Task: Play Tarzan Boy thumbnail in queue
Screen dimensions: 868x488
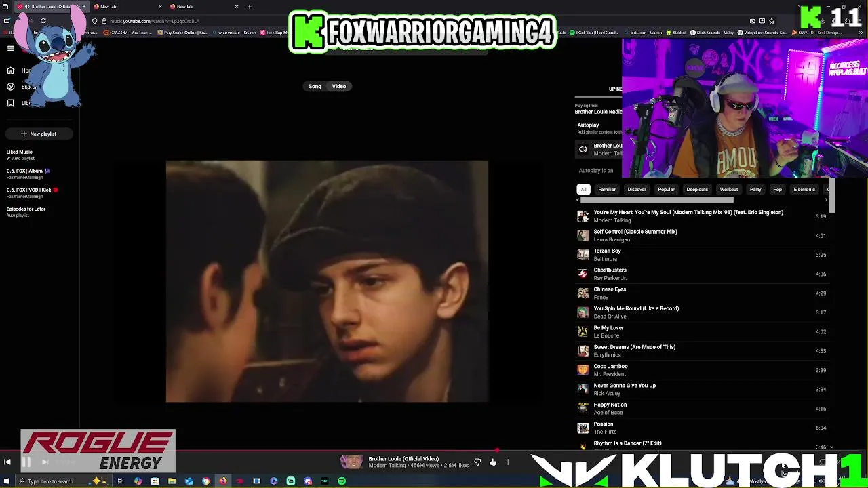Action: point(583,254)
